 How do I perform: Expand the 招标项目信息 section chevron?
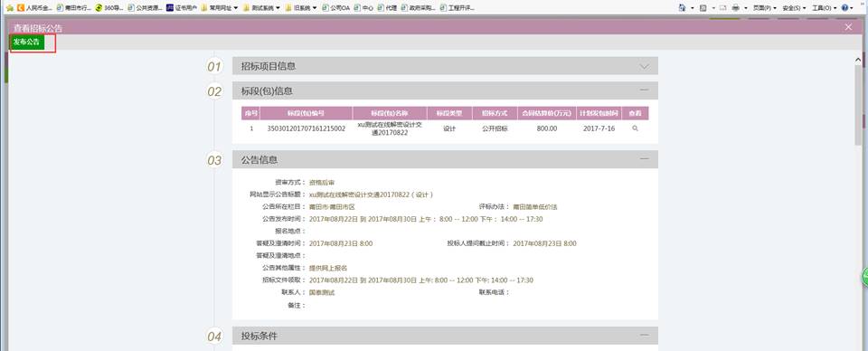(644, 66)
